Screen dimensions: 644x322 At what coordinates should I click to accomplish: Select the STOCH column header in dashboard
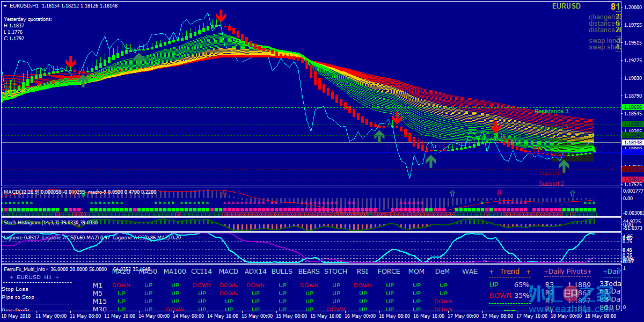[x=335, y=272]
